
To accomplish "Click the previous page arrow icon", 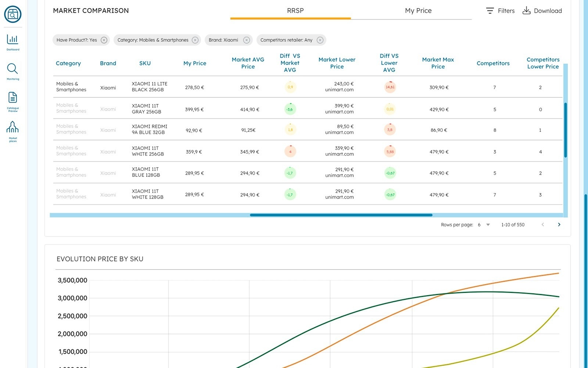I will pos(543,224).
